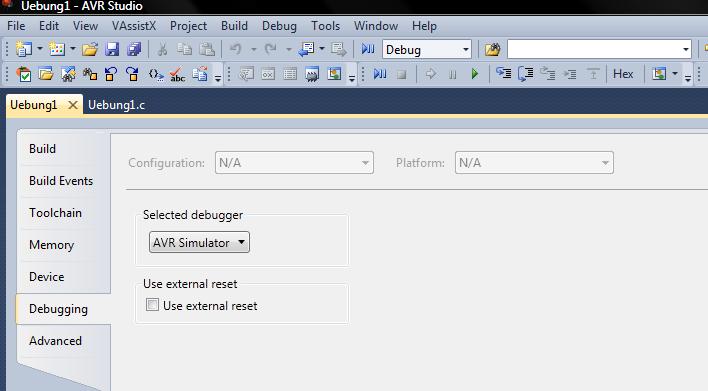Click the Save All icon

pos(134,49)
